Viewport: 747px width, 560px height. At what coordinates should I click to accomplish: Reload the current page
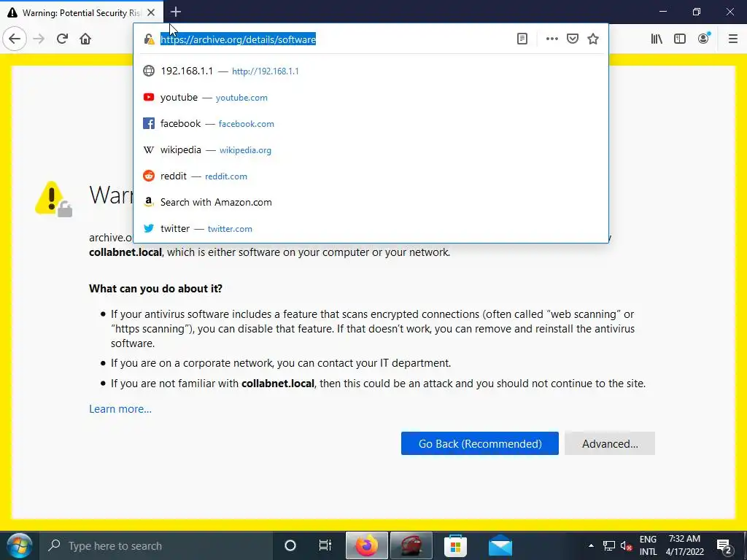62,39
